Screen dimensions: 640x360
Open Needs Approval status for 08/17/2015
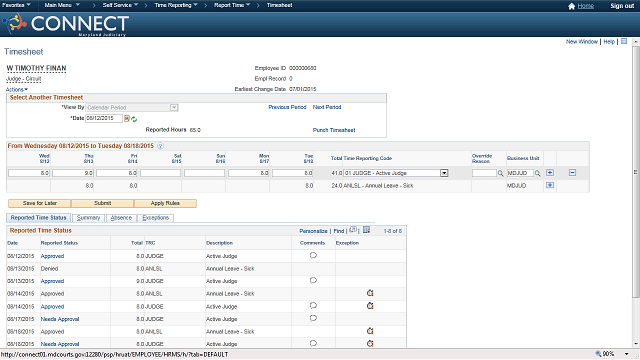coord(60,319)
